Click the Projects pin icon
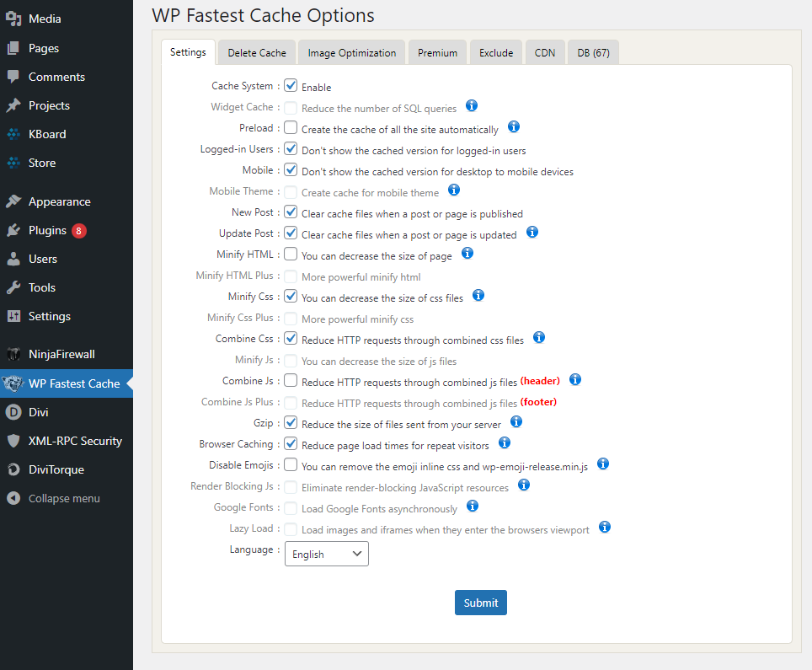Viewport: 812px width, 670px height. [x=13, y=105]
